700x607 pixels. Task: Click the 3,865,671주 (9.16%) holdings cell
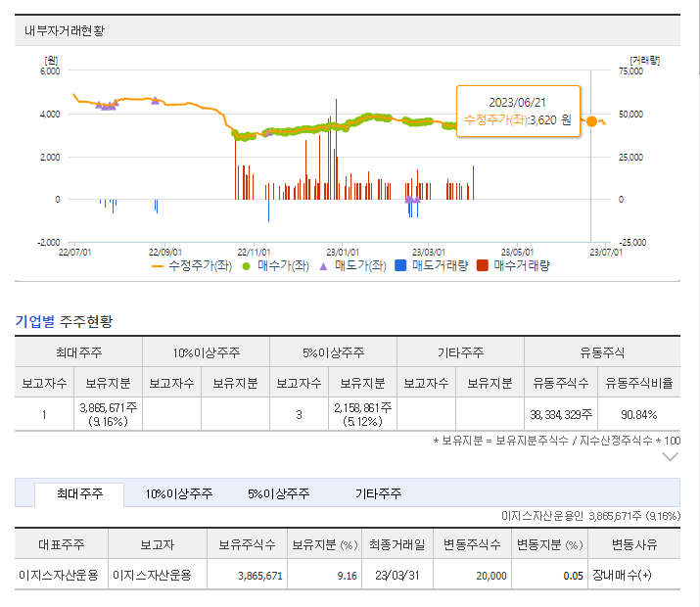108,414
